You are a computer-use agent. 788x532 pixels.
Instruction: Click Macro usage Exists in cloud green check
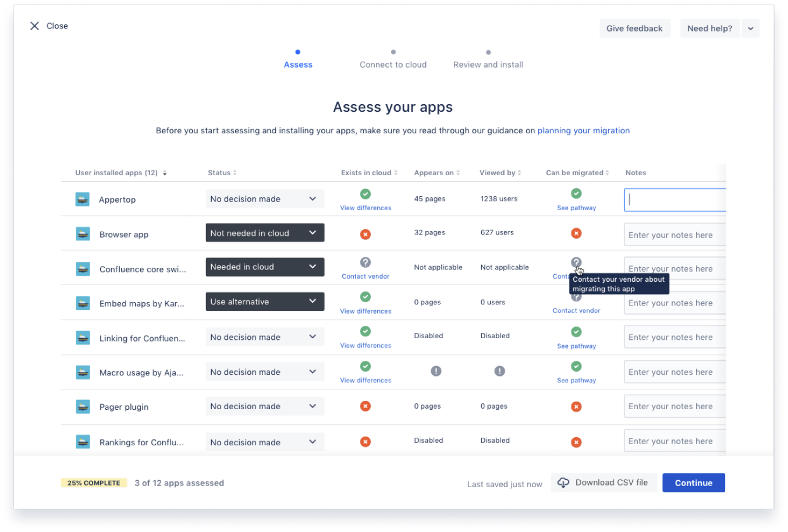(x=365, y=366)
